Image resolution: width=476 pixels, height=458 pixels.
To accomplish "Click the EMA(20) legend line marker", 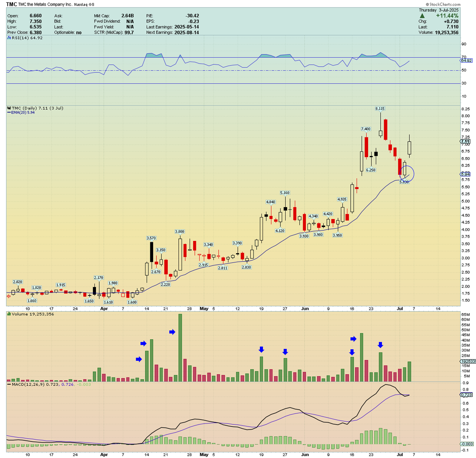I will pos(9,113).
